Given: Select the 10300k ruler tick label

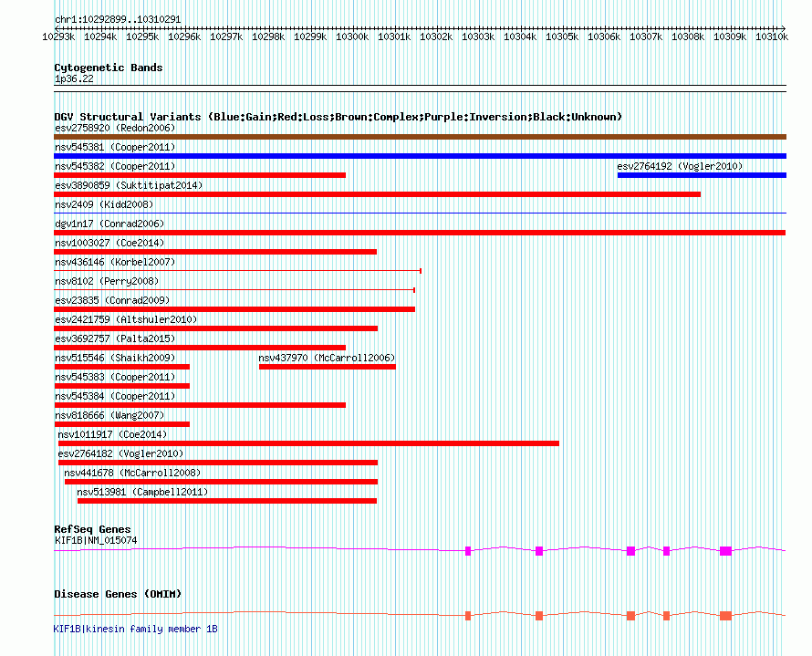Looking at the screenshot, I should pyautogui.click(x=352, y=36).
